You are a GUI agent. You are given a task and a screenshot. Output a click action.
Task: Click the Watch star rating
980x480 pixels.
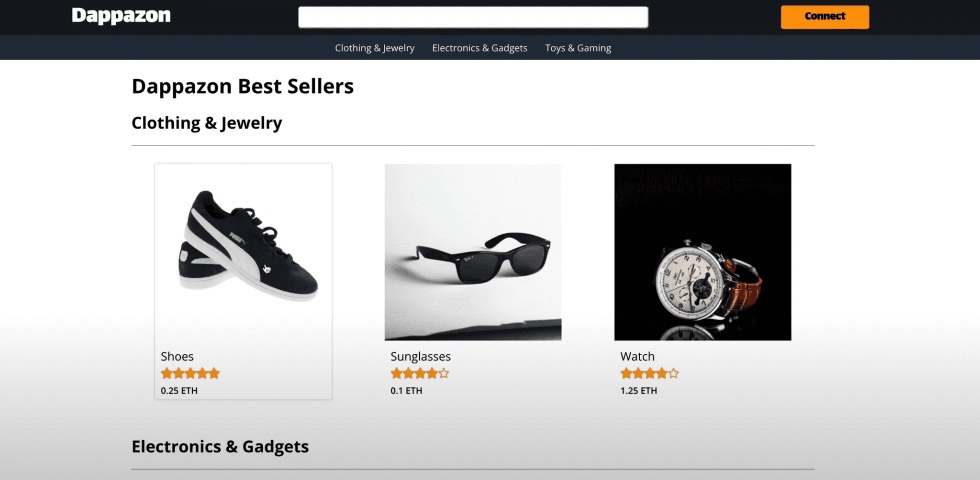pyautogui.click(x=649, y=373)
